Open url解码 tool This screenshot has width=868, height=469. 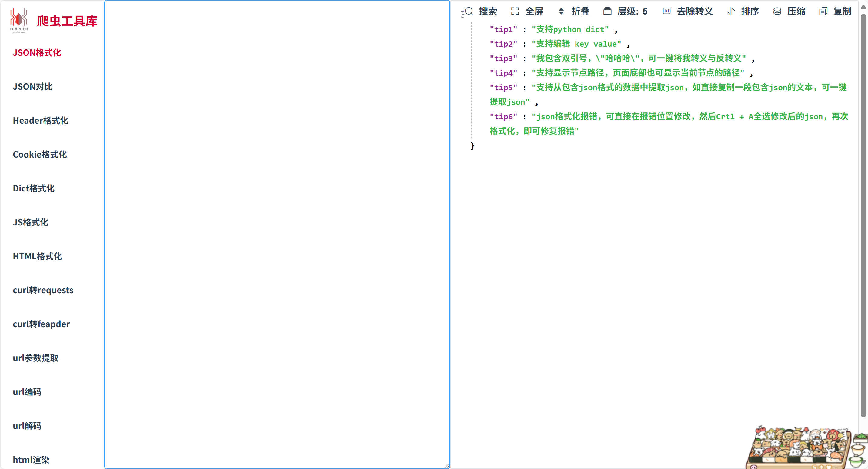[x=27, y=426]
